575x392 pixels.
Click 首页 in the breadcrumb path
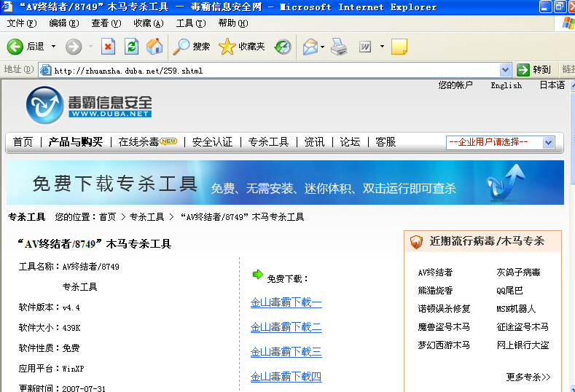pyautogui.click(x=107, y=217)
